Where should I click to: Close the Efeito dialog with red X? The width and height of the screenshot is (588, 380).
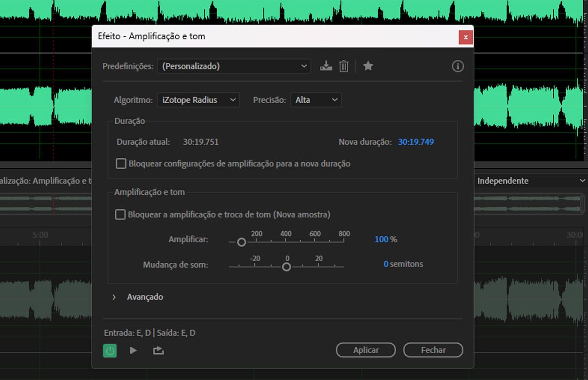[x=465, y=37]
